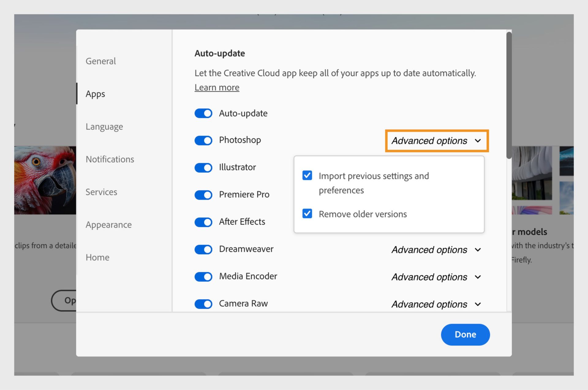Image resolution: width=588 pixels, height=390 pixels.
Task: Switch to the Language section
Action: click(104, 126)
